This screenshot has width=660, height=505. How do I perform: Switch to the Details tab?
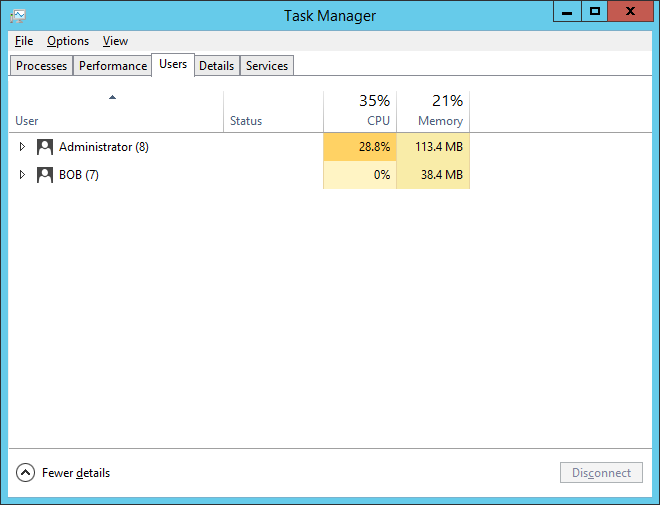click(x=216, y=66)
